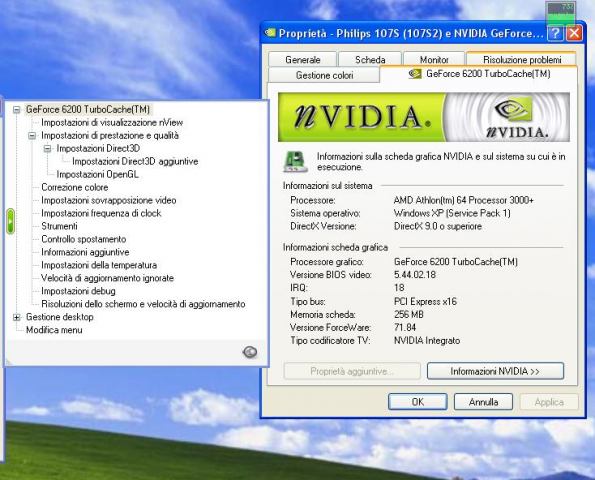Expand the Gestione desktop node
The width and height of the screenshot is (595, 480).
(x=17, y=317)
